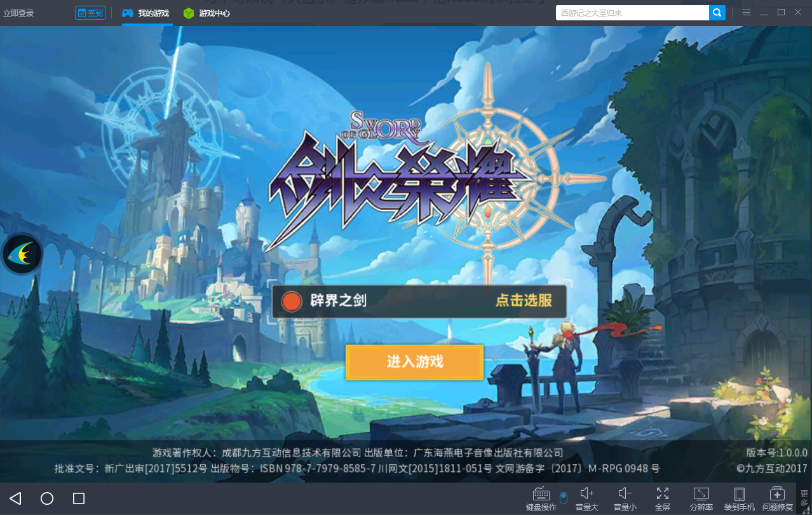Switch to 我的游戏 tab

tap(146, 13)
